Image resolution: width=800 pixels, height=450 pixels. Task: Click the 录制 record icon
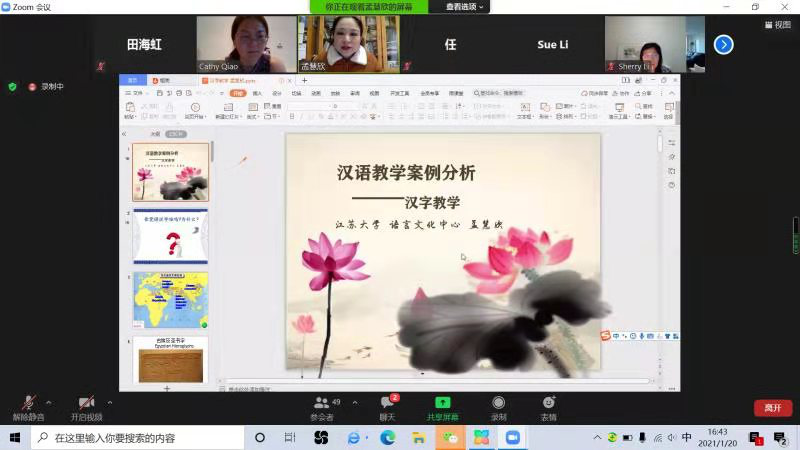(498, 405)
